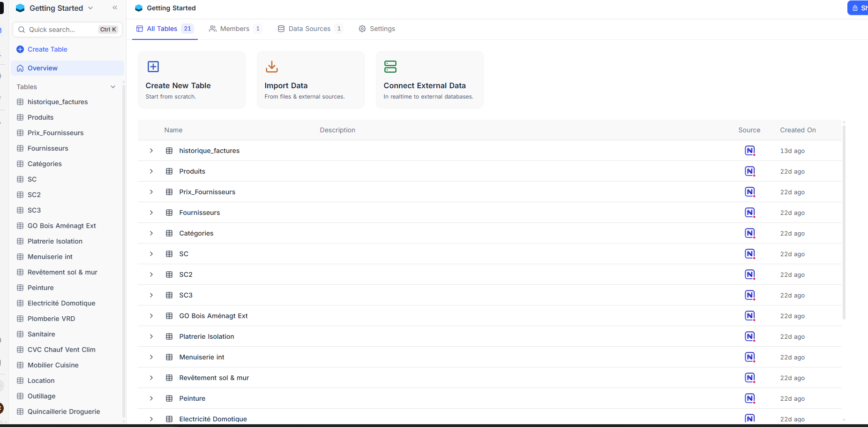Collapse the sidebar with double-chevron icon
The width and height of the screenshot is (868, 427).
pyautogui.click(x=115, y=8)
